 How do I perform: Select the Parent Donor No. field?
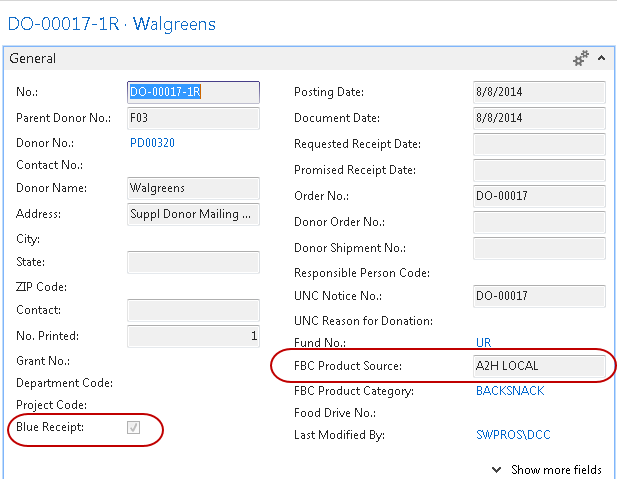(193, 118)
